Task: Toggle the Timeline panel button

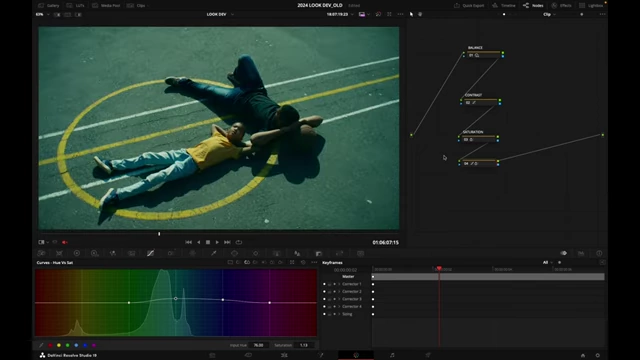Action: click(504, 6)
